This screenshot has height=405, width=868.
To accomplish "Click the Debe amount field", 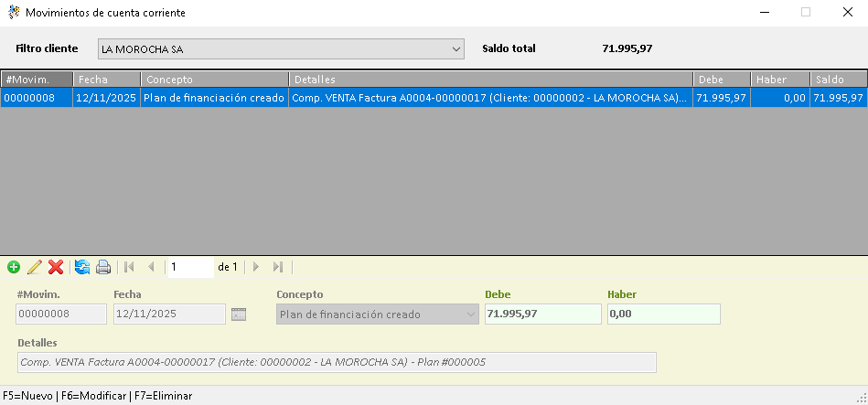I will pos(542,314).
